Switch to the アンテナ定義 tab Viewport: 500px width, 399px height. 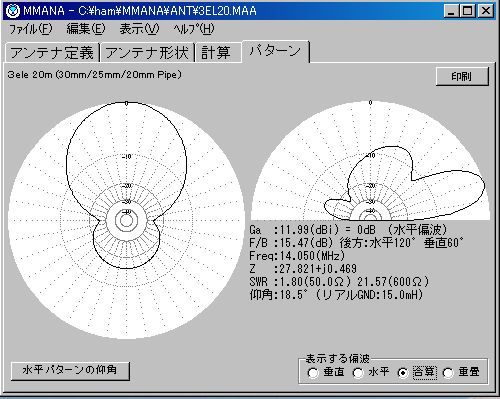pos(52,53)
